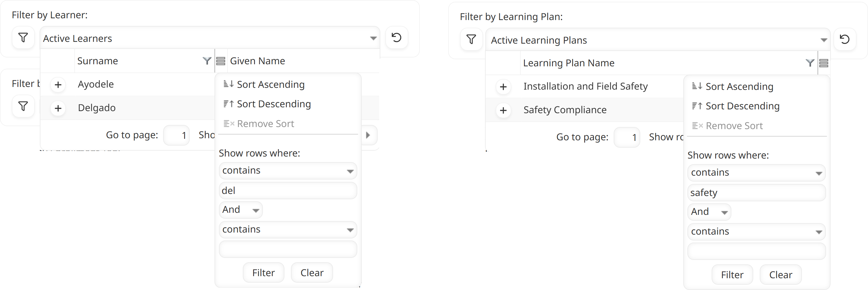The height and width of the screenshot is (290, 868).
Task: Click the Learning Plan Name filter icon
Action: 809,63
